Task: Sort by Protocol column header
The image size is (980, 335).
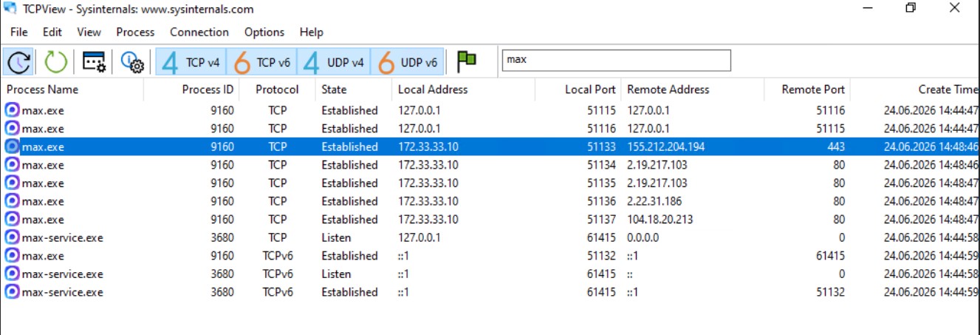Action: point(277,89)
